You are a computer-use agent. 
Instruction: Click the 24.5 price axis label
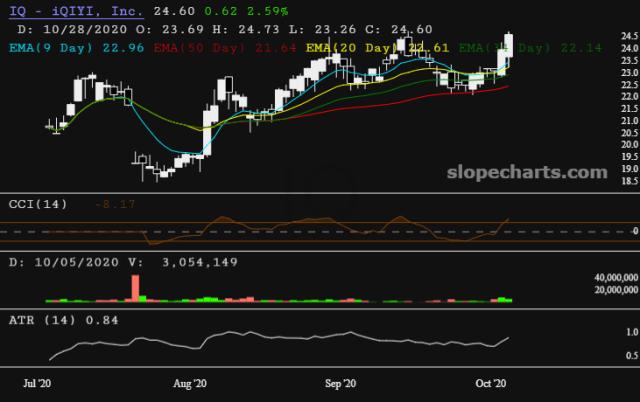click(630, 36)
